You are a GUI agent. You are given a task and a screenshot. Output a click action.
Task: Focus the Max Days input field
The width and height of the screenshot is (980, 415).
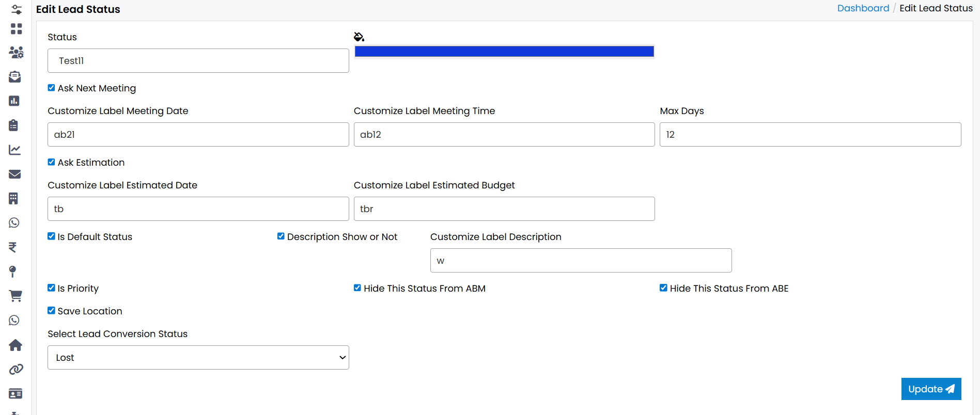tap(810, 135)
